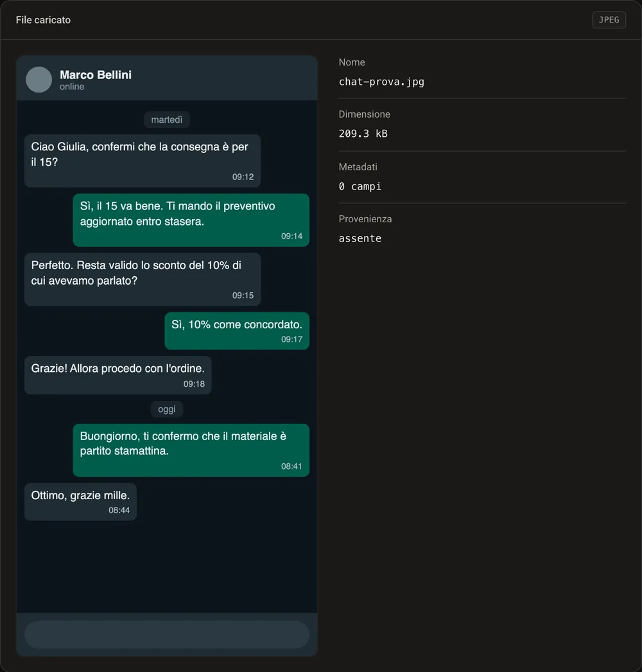
Task: Click the 08:41 timestamp
Action: [x=291, y=466]
